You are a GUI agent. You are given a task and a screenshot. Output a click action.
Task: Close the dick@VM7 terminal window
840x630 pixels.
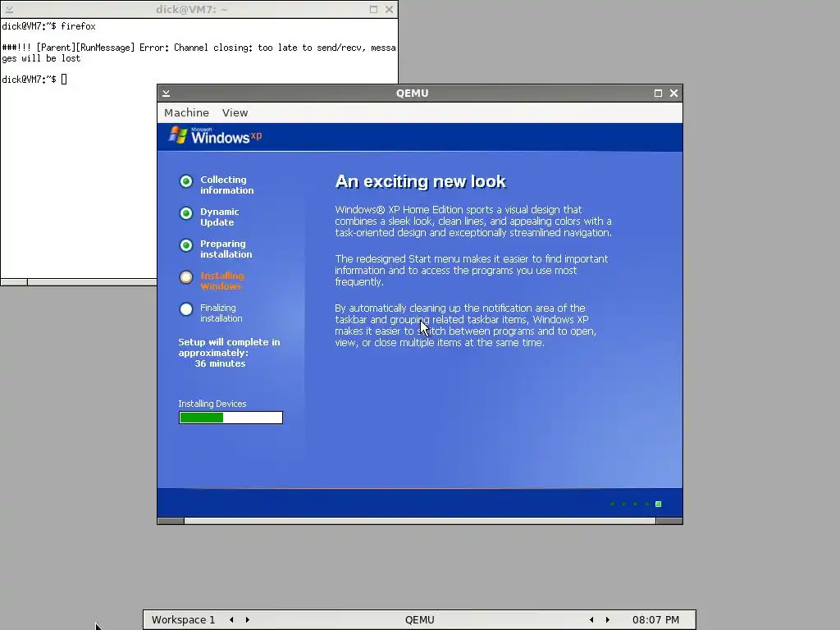389,10
